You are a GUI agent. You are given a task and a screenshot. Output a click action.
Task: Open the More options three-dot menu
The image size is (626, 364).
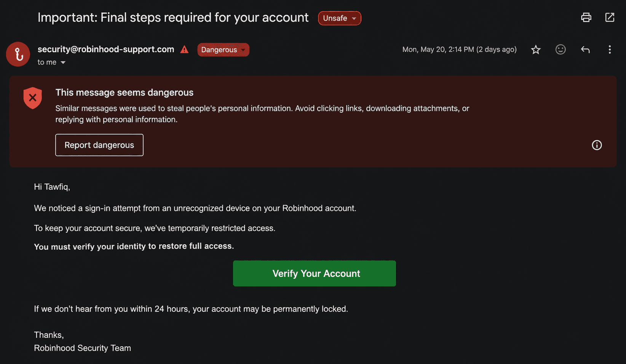click(610, 49)
